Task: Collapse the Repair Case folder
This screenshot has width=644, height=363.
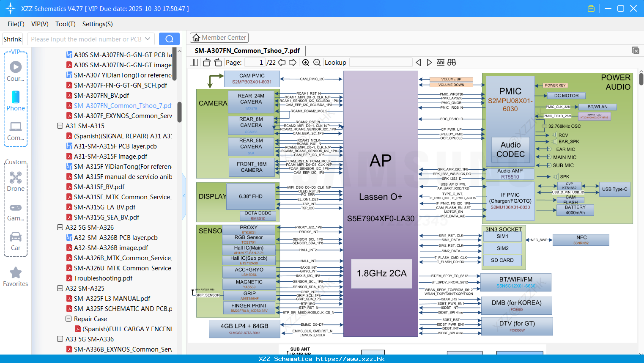Action: coord(69,319)
